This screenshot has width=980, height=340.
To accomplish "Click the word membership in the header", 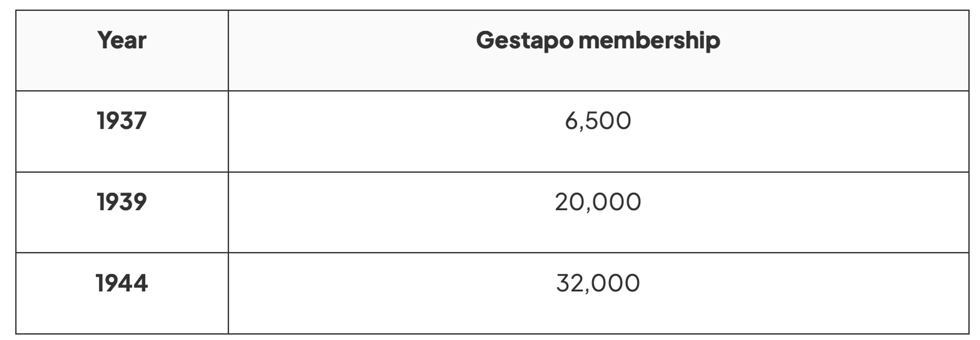I will tap(649, 40).
